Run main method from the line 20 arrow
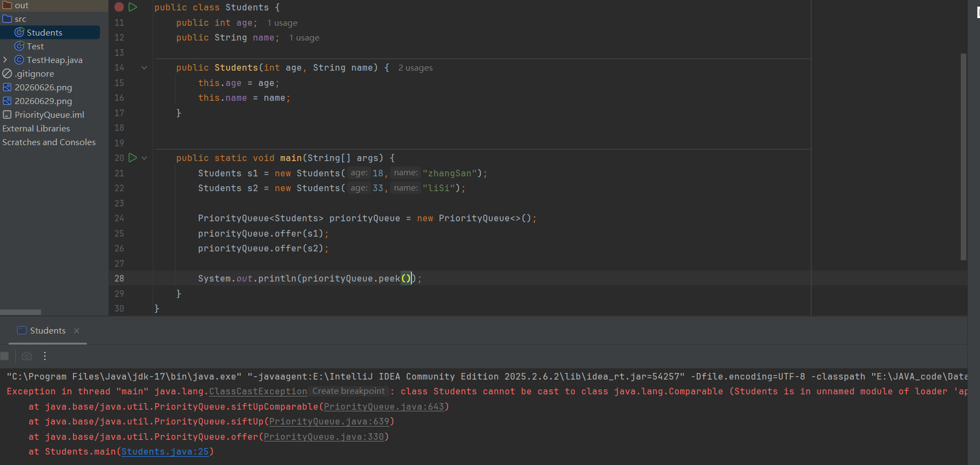This screenshot has height=465, width=980. point(132,158)
